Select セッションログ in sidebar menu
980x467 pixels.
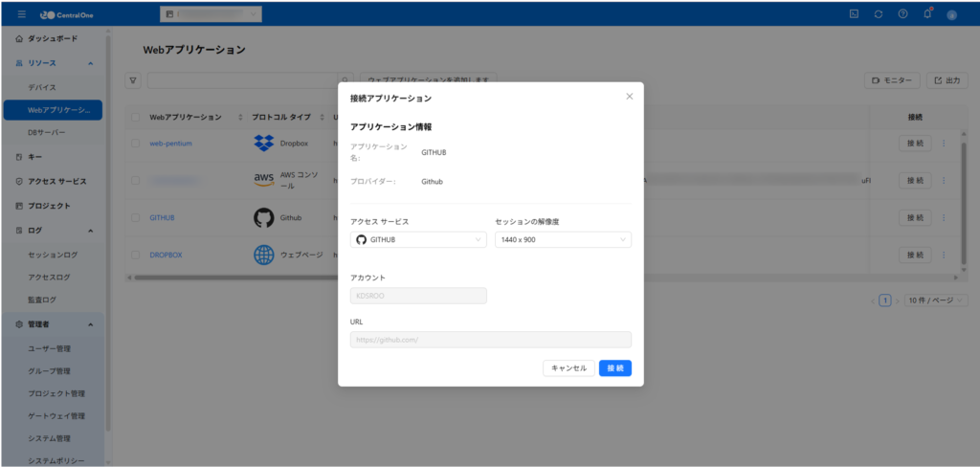pos(53,256)
